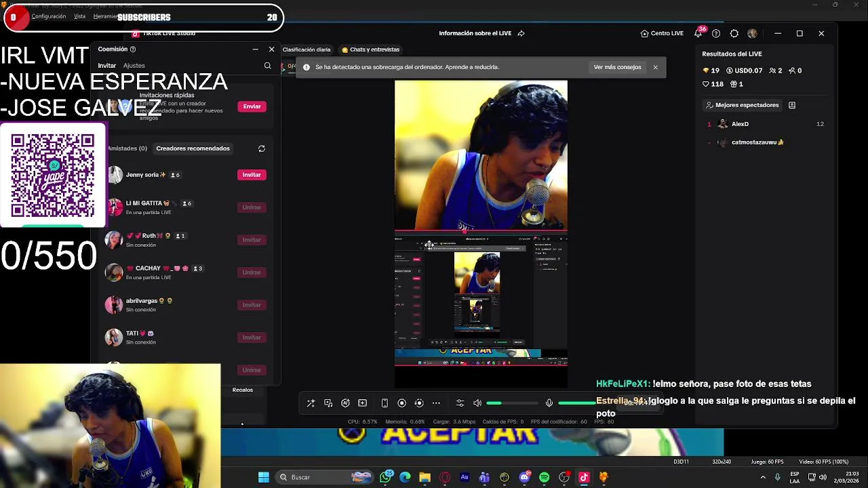The image size is (868, 488).
Task: Open audio mixer sliders settings icon
Action: [x=460, y=403]
